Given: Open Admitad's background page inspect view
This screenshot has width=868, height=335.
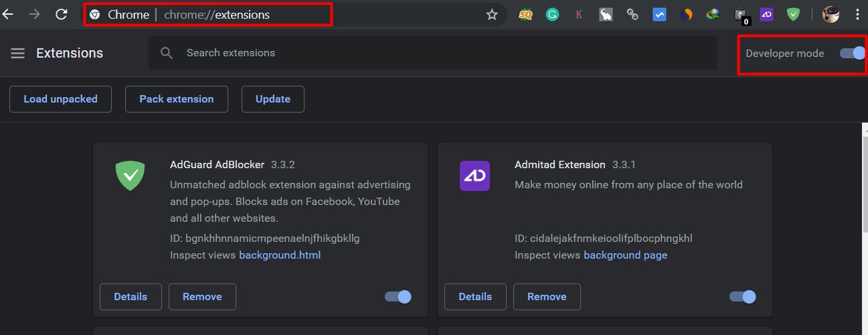Looking at the screenshot, I should pos(625,255).
